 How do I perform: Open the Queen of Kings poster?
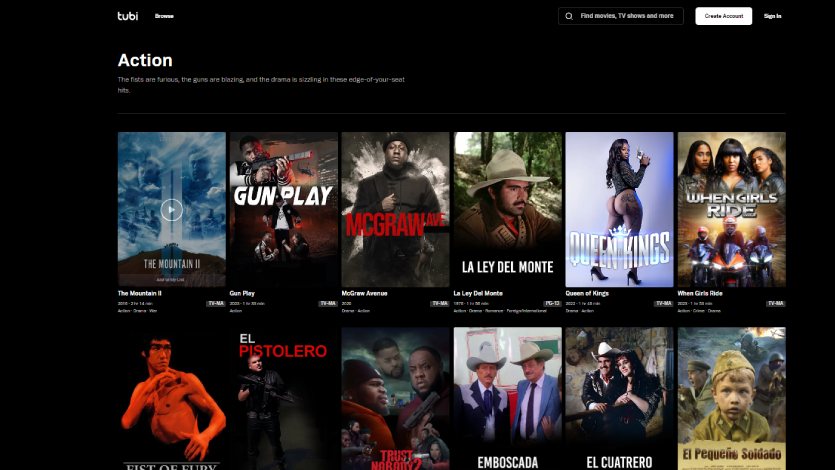[619, 210]
